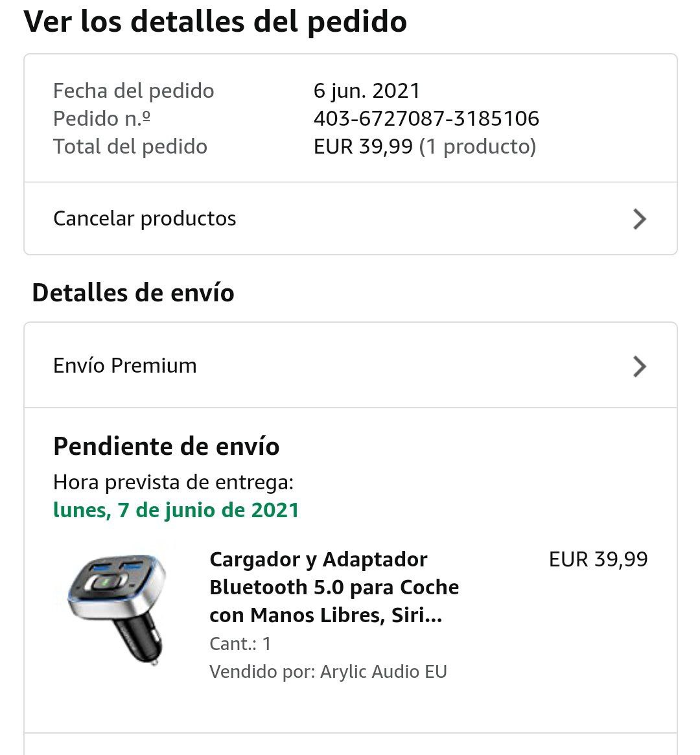Tap the Detalles de envío section heading
The height and width of the screenshot is (755, 700).
click(133, 293)
